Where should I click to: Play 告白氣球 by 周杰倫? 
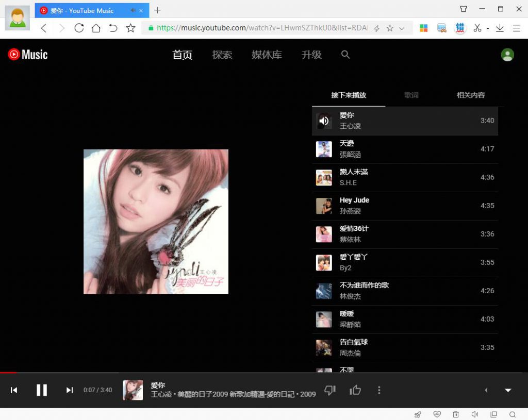pyautogui.click(x=405, y=348)
